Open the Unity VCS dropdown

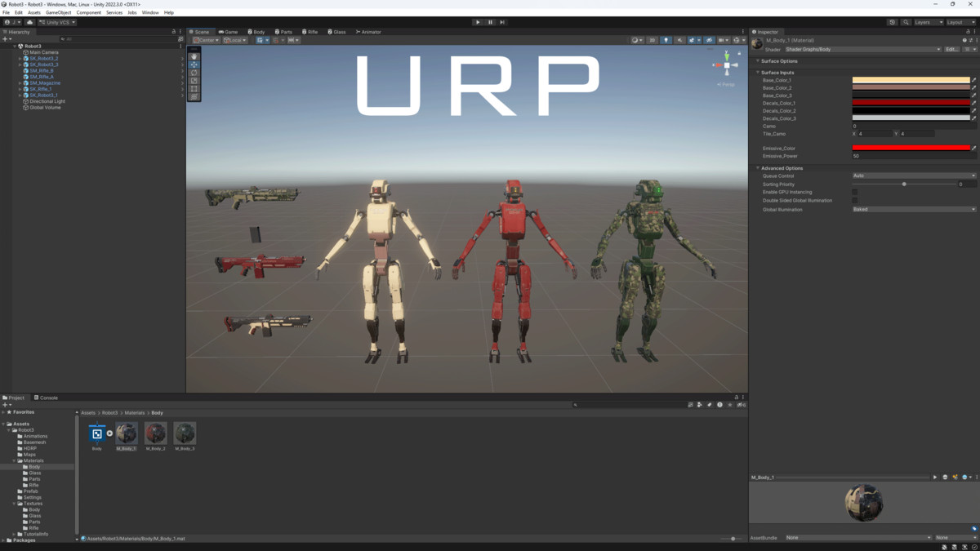[57, 22]
